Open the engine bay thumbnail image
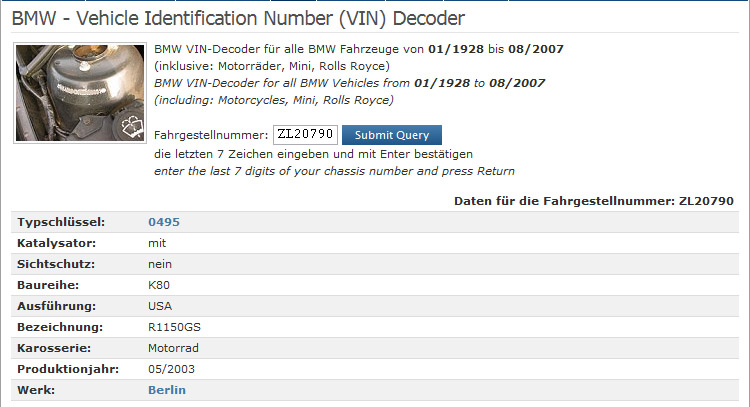This screenshot has width=750, height=407. pos(80,93)
